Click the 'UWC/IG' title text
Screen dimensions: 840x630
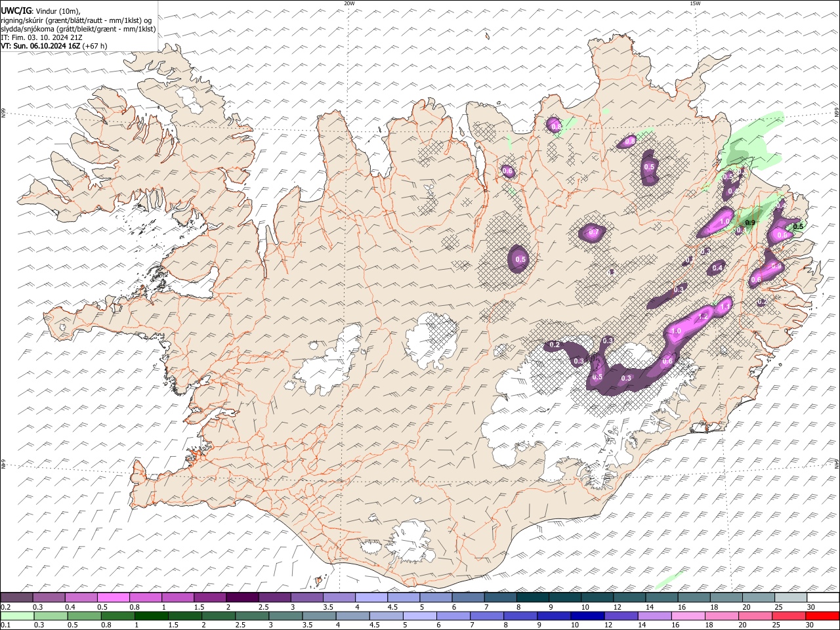click(16, 11)
